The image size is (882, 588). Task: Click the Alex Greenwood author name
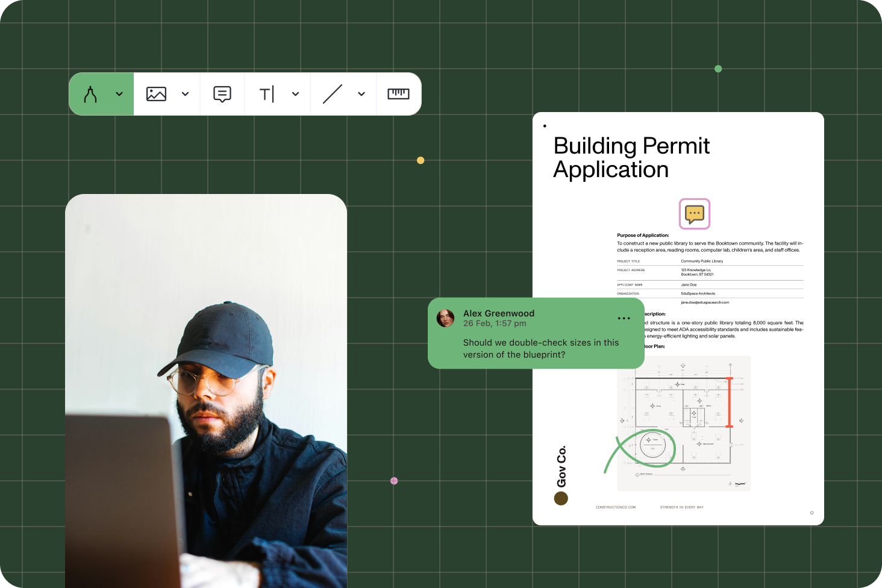coord(498,313)
